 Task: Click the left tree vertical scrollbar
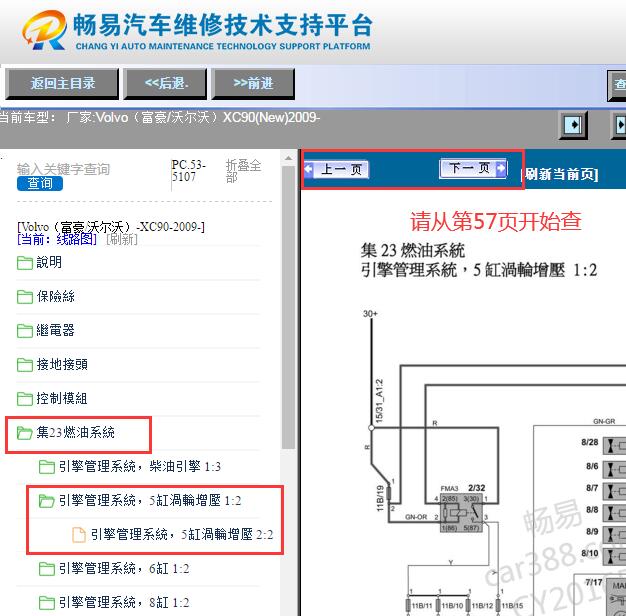pos(288,307)
